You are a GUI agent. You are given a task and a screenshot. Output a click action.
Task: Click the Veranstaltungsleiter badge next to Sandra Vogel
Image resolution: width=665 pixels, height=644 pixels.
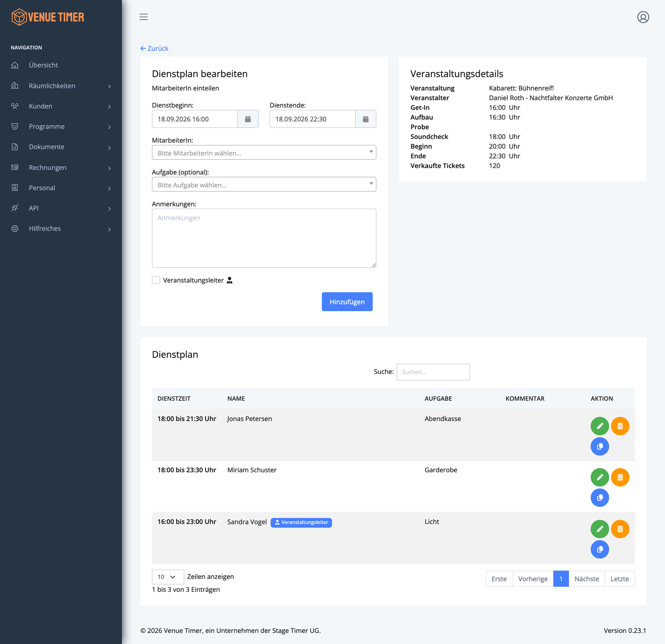[x=301, y=523]
